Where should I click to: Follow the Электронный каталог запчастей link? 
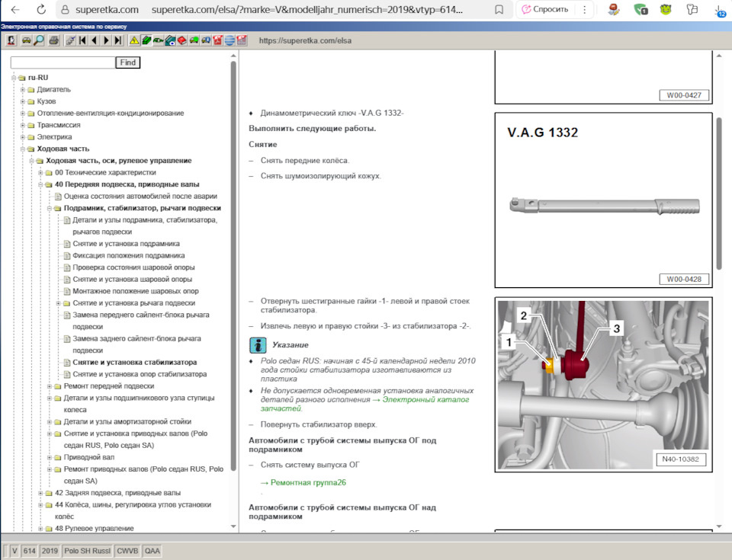pos(364,404)
